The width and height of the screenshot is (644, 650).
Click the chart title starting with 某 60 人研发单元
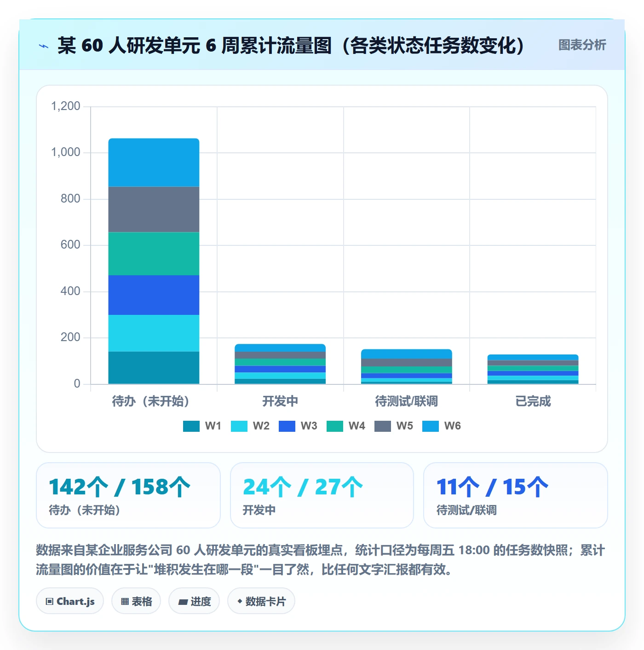tap(291, 46)
